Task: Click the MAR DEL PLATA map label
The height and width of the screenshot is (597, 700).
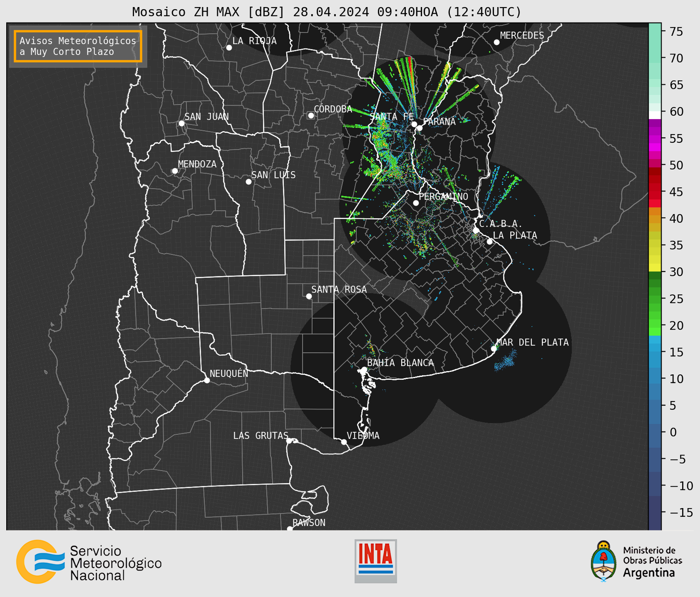Action: (x=532, y=342)
